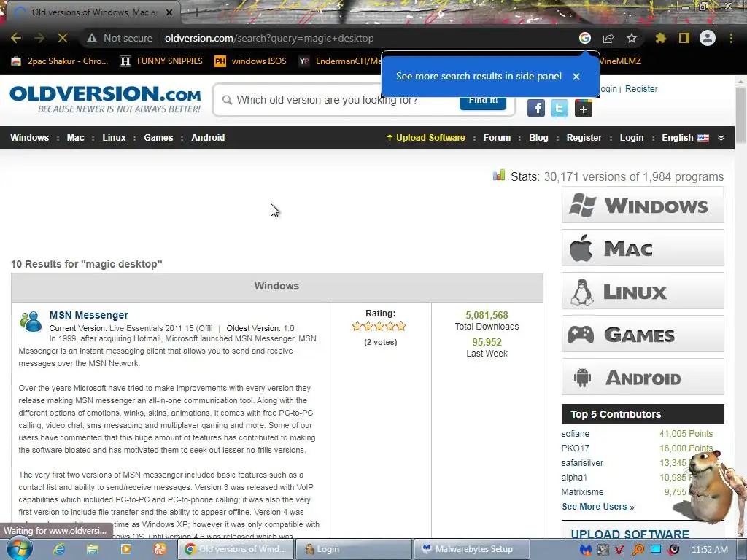Click the language chevron arrow
This screenshot has width=747, height=560.
point(721,138)
